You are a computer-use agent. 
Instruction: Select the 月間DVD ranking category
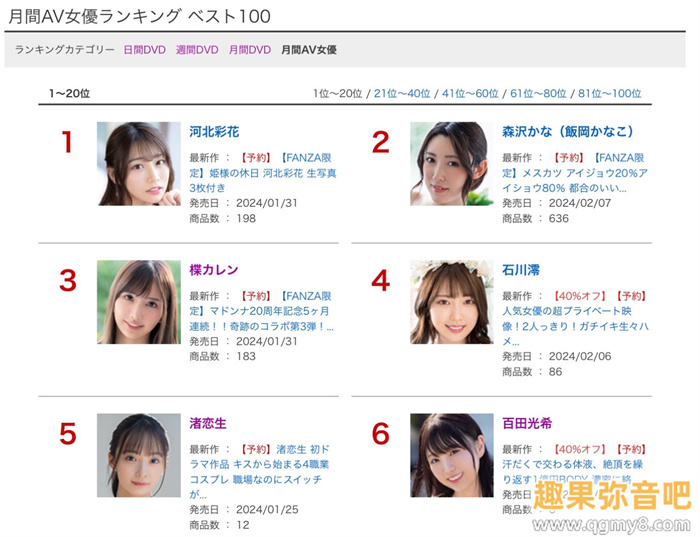tap(250, 50)
